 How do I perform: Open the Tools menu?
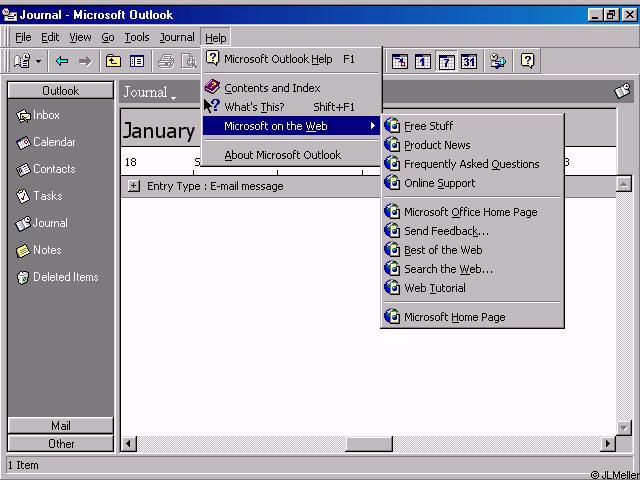[x=137, y=38]
